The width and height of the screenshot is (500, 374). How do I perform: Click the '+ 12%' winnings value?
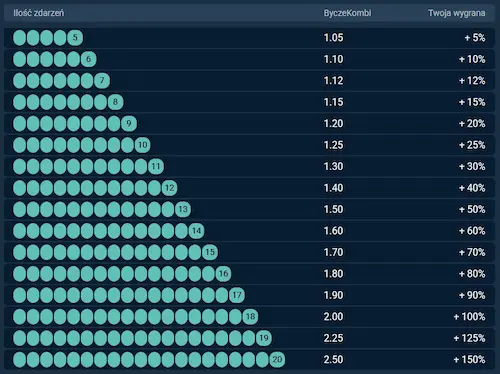[x=472, y=81]
